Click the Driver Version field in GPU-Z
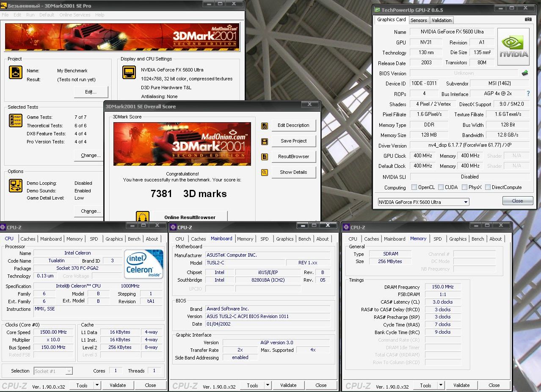 coord(470,145)
